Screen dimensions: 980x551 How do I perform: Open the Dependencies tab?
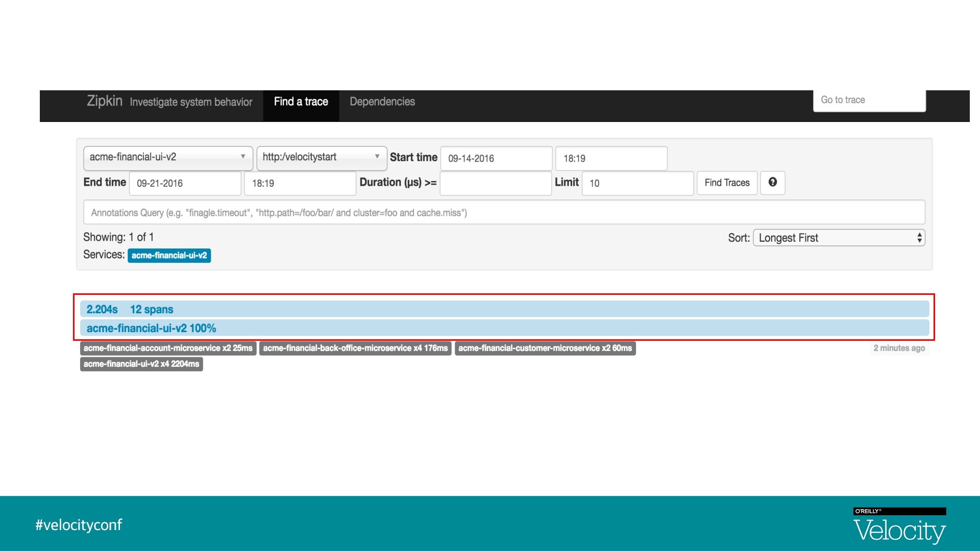(x=382, y=102)
